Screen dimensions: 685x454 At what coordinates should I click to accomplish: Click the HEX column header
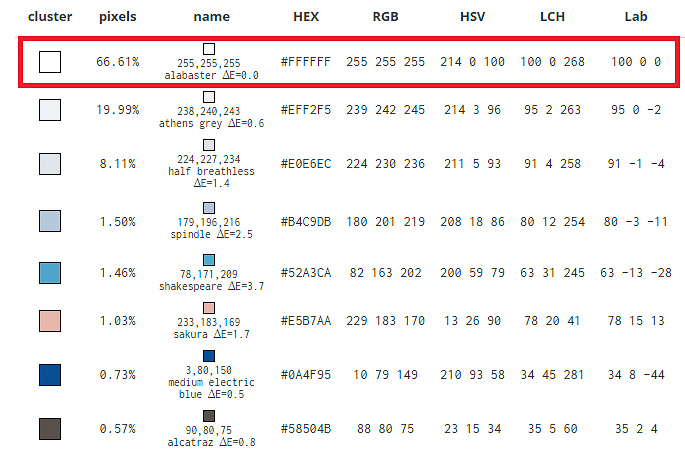point(306,17)
